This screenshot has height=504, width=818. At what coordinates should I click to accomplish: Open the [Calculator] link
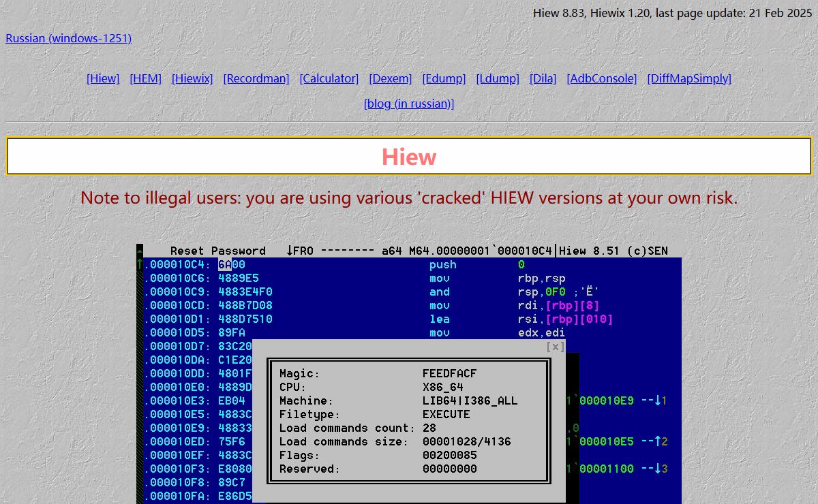(x=329, y=78)
